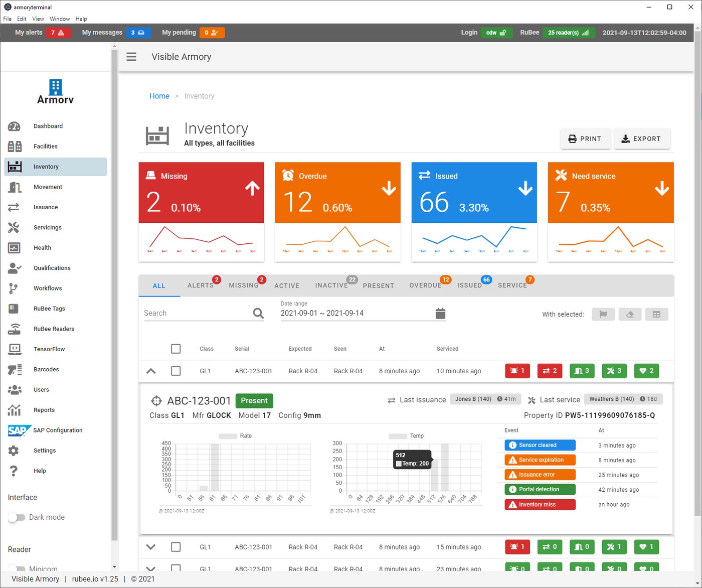Click the flag icon under With selected
The image size is (702, 588).
pyautogui.click(x=603, y=314)
